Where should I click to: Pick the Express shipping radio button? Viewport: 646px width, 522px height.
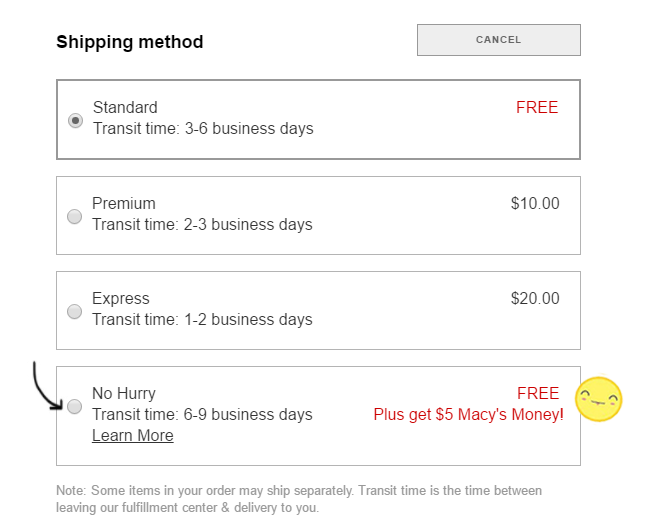[74, 311]
